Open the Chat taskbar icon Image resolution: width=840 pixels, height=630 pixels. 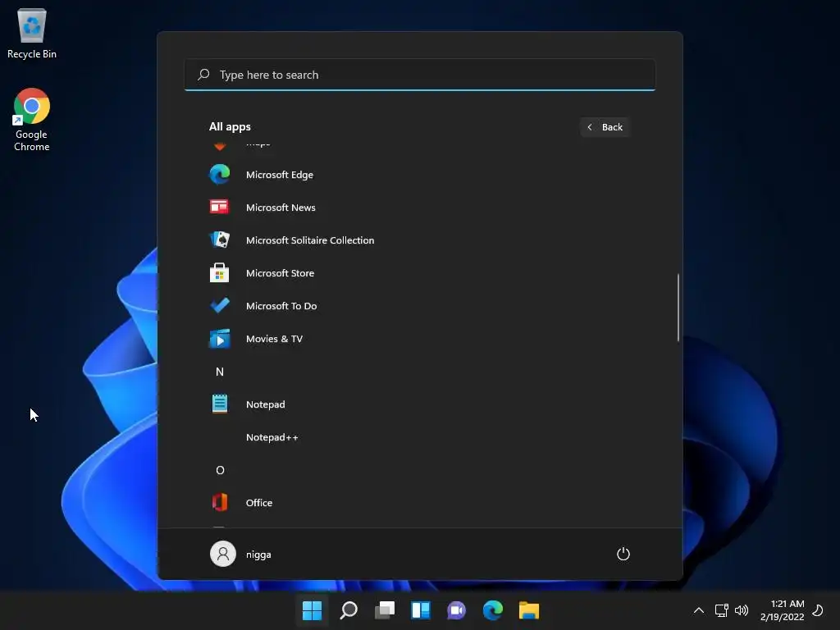456,610
